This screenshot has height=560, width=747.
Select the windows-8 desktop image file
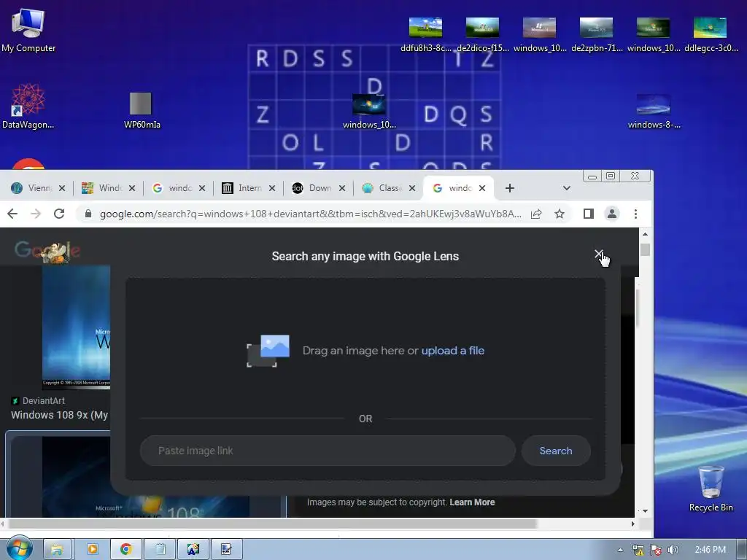[654, 112]
